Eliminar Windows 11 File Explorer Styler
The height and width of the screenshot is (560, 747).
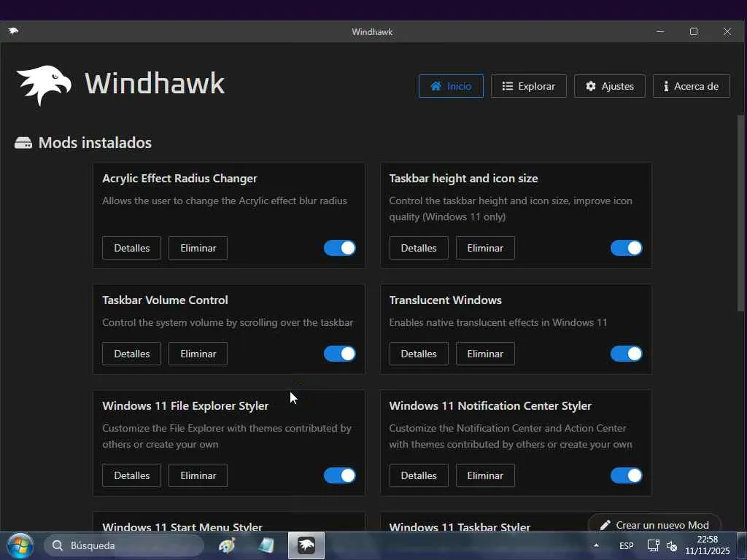[x=198, y=475]
